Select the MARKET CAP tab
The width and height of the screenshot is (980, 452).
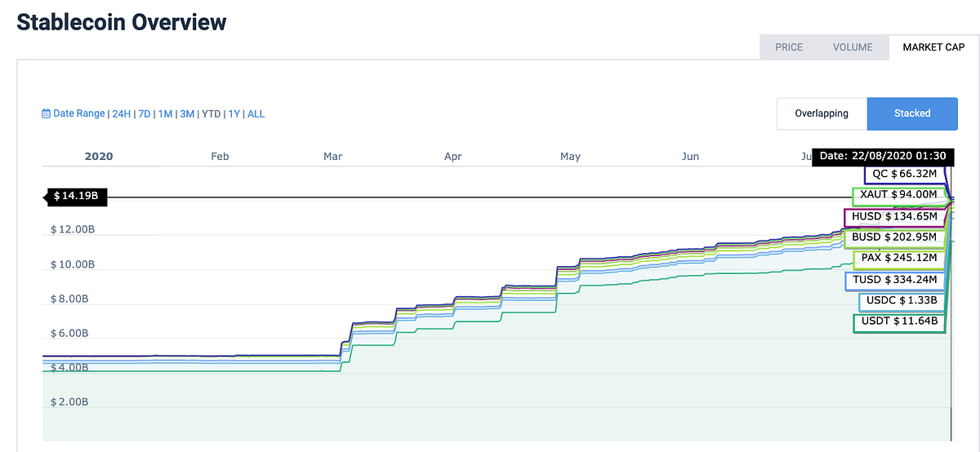click(933, 47)
